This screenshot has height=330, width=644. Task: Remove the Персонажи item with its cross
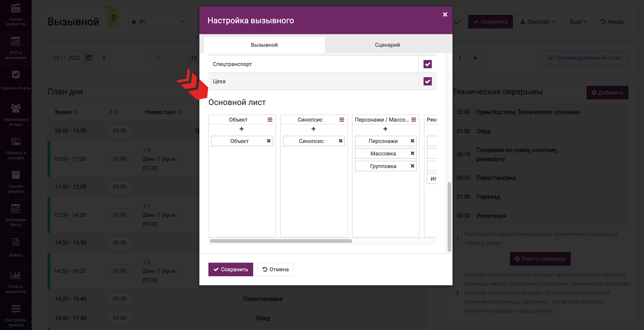[413, 141]
